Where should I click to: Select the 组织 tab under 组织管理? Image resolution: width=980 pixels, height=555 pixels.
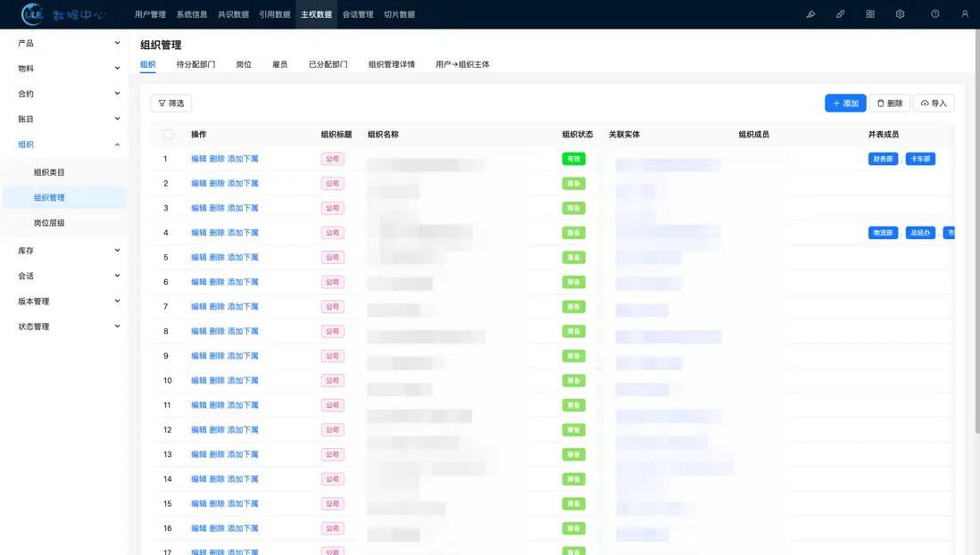(147, 64)
